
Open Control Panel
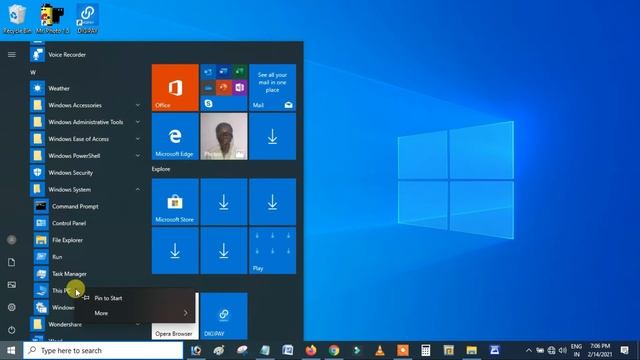pos(88,223)
